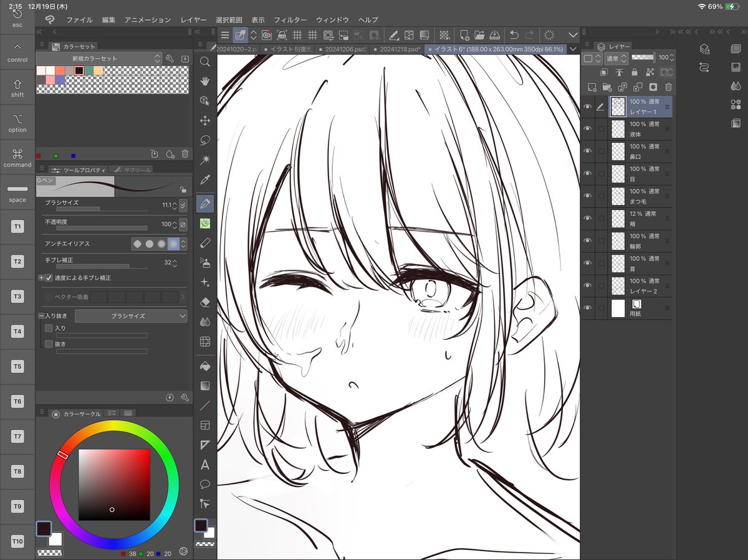
Task: Switch to the サブツール tab
Action: (x=132, y=169)
